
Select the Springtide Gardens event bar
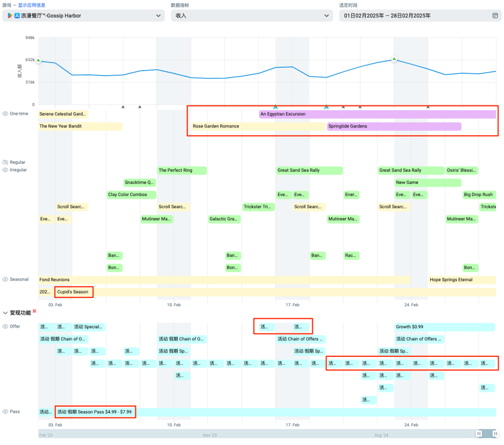[394, 127]
